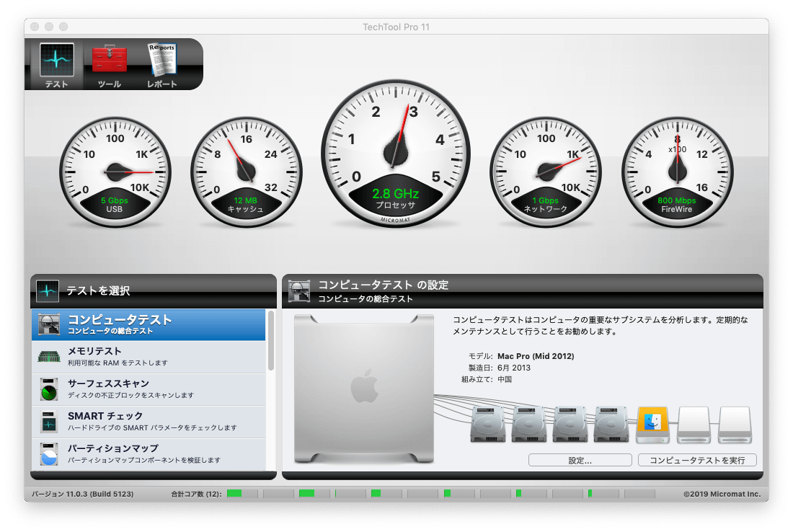Switch to the レポート reports view
Viewport: 793px width, 532px height.
click(x=161, y=64)
